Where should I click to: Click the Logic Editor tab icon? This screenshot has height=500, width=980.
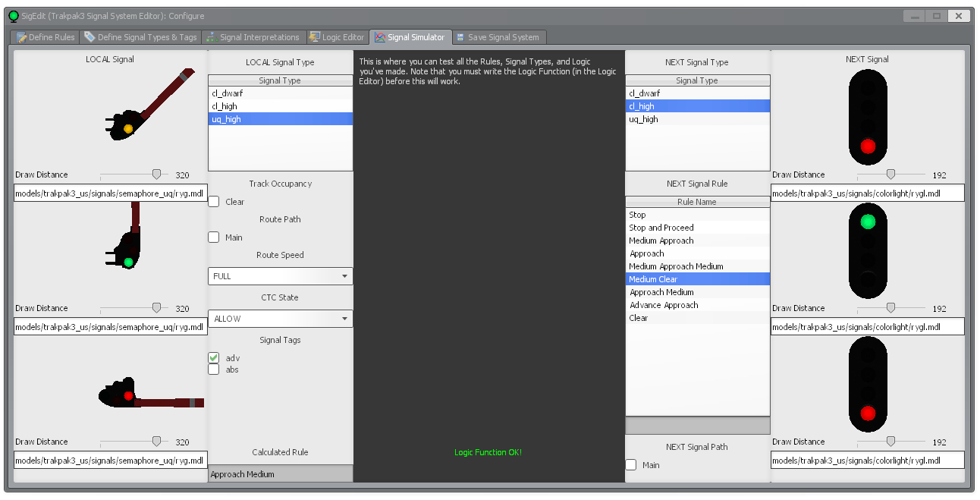[315, 37]
